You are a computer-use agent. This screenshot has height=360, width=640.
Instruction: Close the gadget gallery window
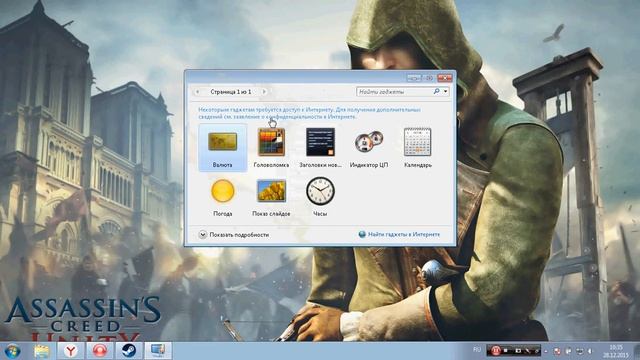tap(444, 78)
